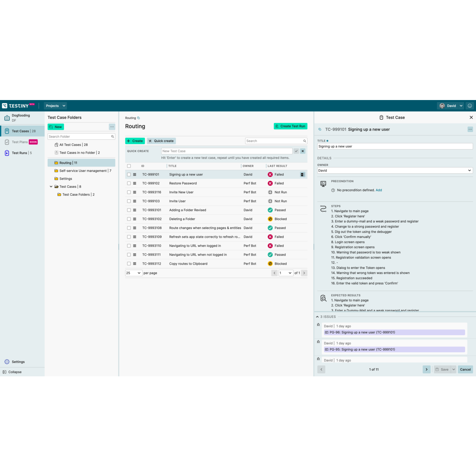Go to next test case arrow
476x476 pixels.
coord(427,369)
